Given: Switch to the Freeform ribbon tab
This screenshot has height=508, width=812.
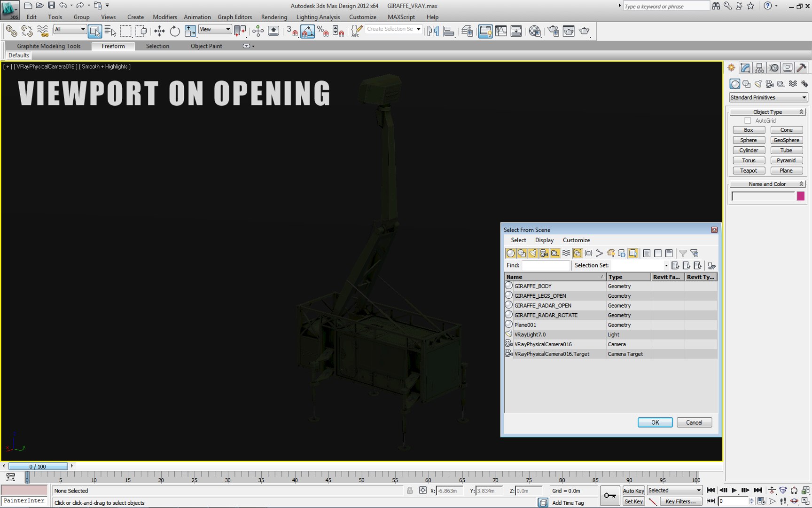Looking at the screenshot, I should coord(113,46).
